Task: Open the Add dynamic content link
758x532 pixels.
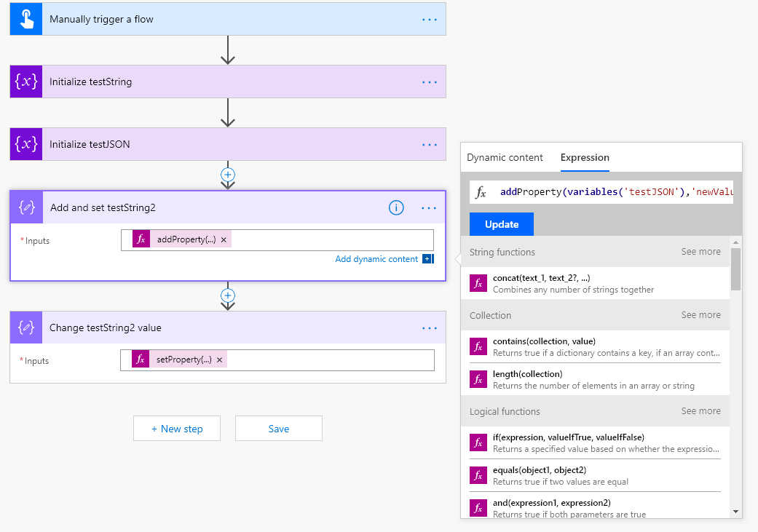Action: click(x=376, y=258)
